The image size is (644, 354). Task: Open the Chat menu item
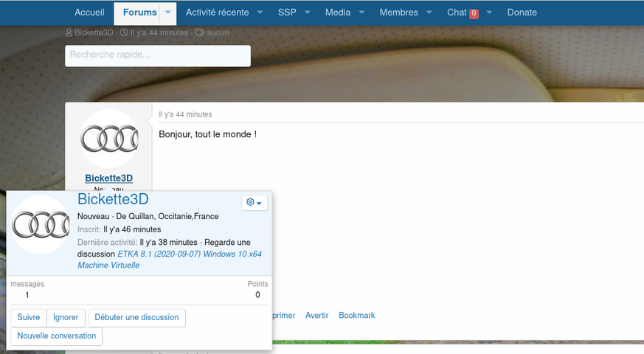(457, 13)
